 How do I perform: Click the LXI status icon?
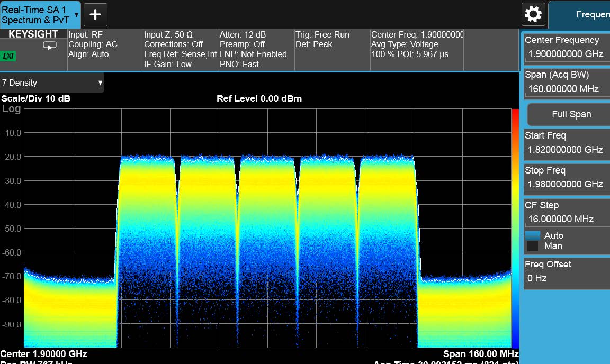[9, 56]
